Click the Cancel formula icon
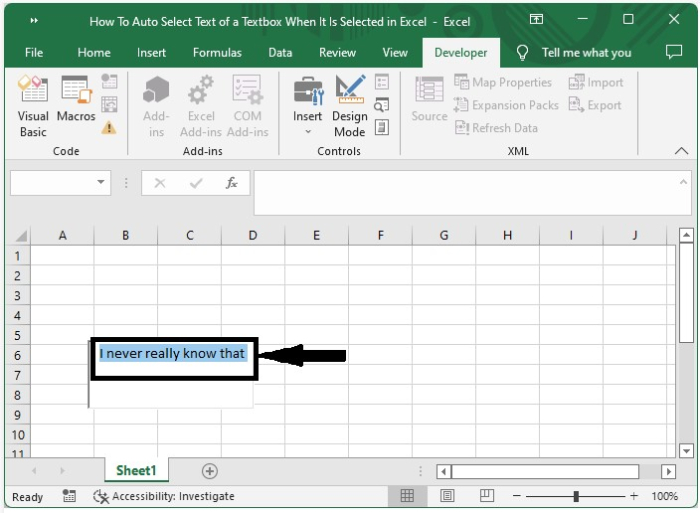 160,183
